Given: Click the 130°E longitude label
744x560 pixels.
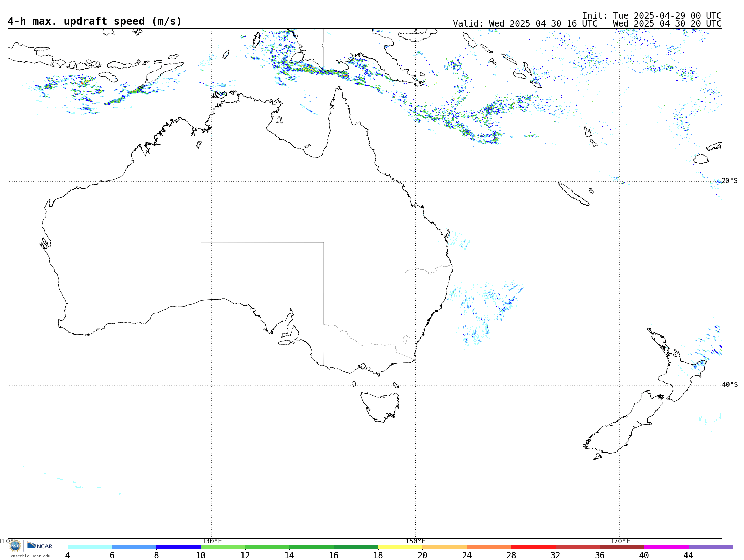Looking at the screenshot, I should [x=212, y=541].
